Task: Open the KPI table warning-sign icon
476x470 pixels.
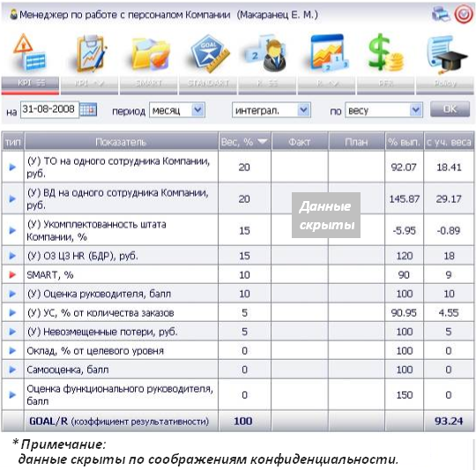Action: click(29, 54)
